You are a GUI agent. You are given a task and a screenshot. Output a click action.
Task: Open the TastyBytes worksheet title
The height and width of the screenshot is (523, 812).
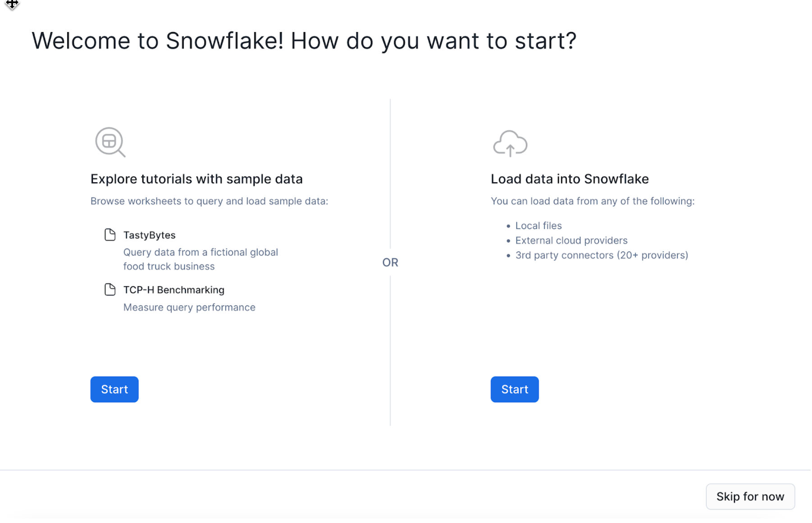(x=149, y=235)
